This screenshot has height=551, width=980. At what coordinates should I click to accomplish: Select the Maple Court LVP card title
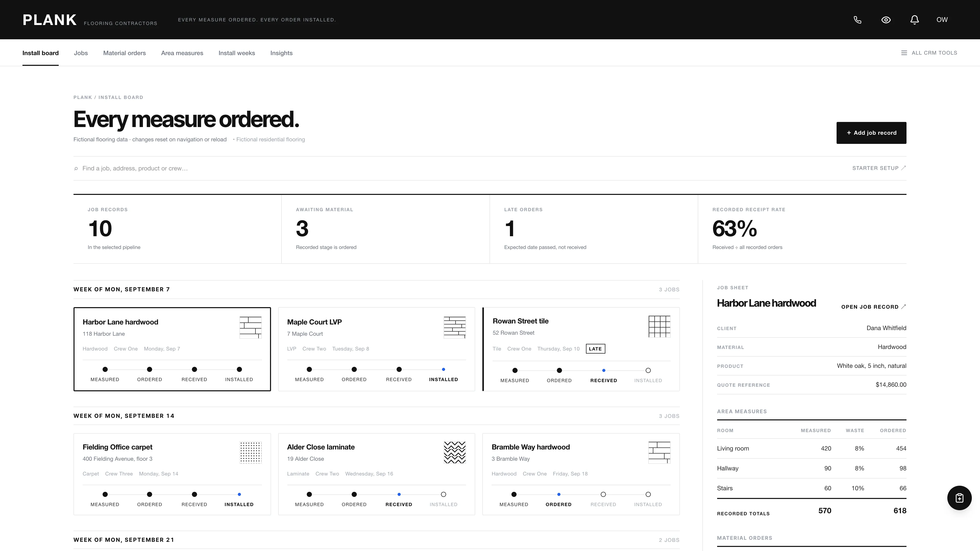click(x=314, y=322)
